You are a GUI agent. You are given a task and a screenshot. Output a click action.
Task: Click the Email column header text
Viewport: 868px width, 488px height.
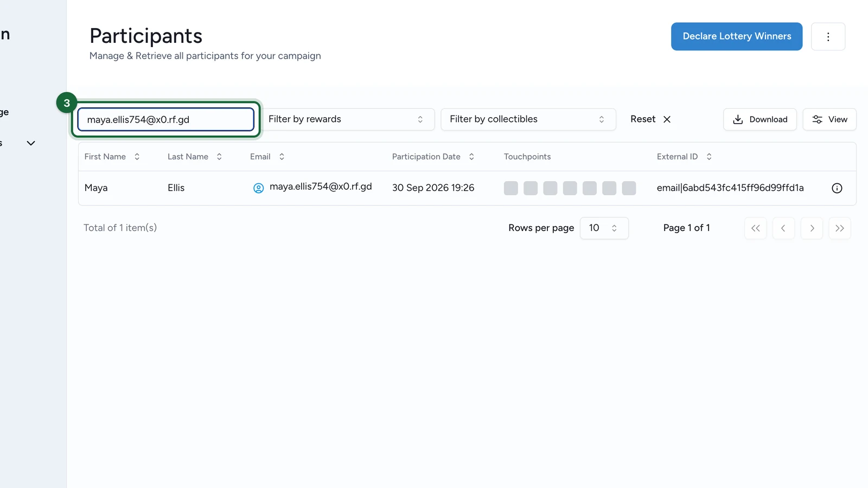point(260,157)
